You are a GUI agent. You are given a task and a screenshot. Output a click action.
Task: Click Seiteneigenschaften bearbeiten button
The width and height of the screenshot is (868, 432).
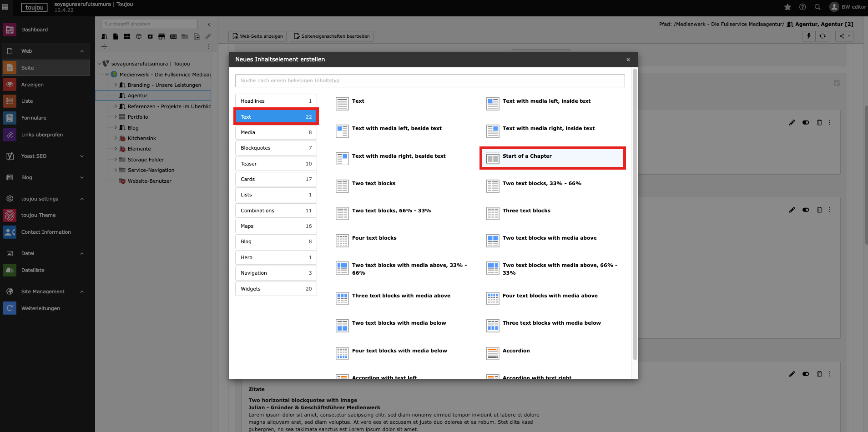(x=332, y=36)
